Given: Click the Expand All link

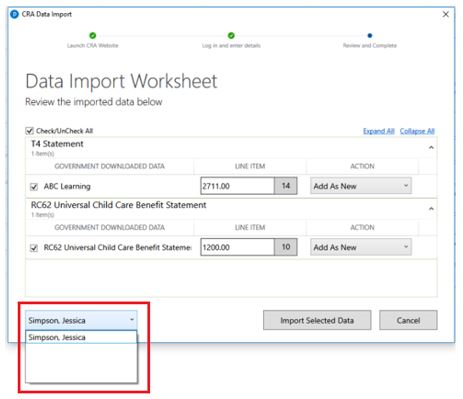Looking at the screenshot, I should coord(378,131).
